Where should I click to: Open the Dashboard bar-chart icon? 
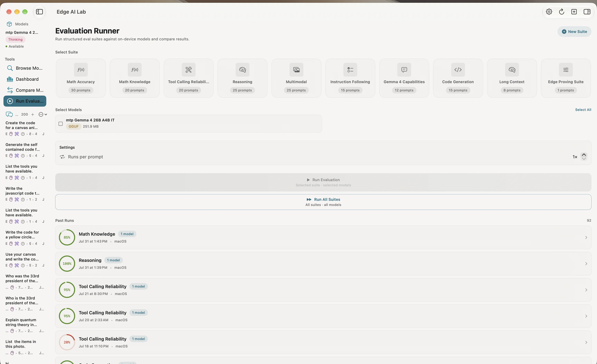(x=10, y=79)
